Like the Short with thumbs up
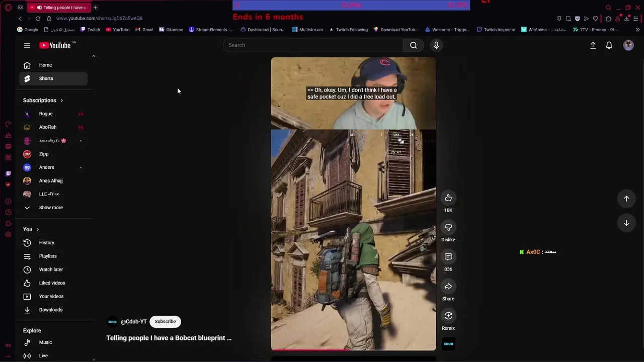Image resolution: width=644 pixels, height=362 pixels. coord(448,198)
